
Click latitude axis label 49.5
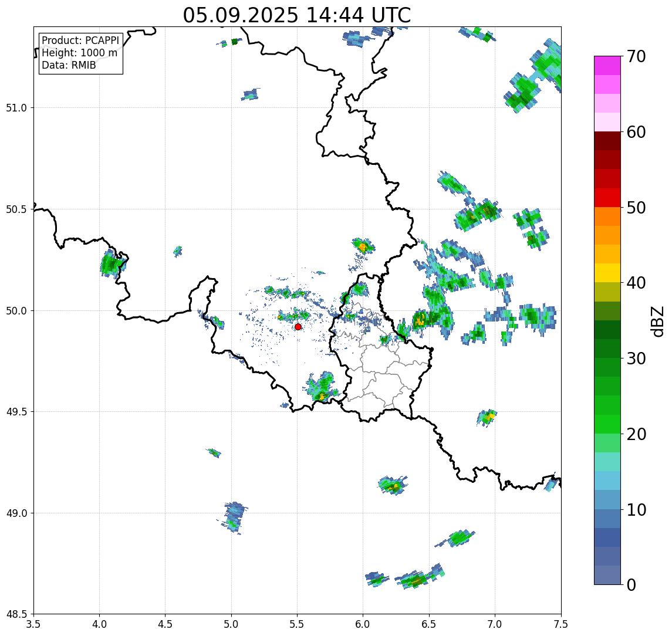coord(16,412)
